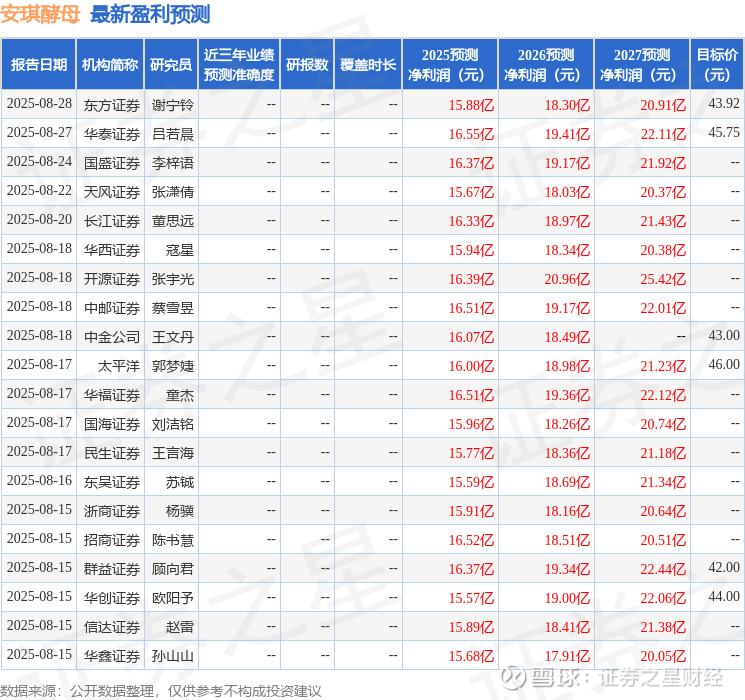Click the 2025预测净利润 column header
This screenshot has width=745, height=700.
click(x=449, y=65)
